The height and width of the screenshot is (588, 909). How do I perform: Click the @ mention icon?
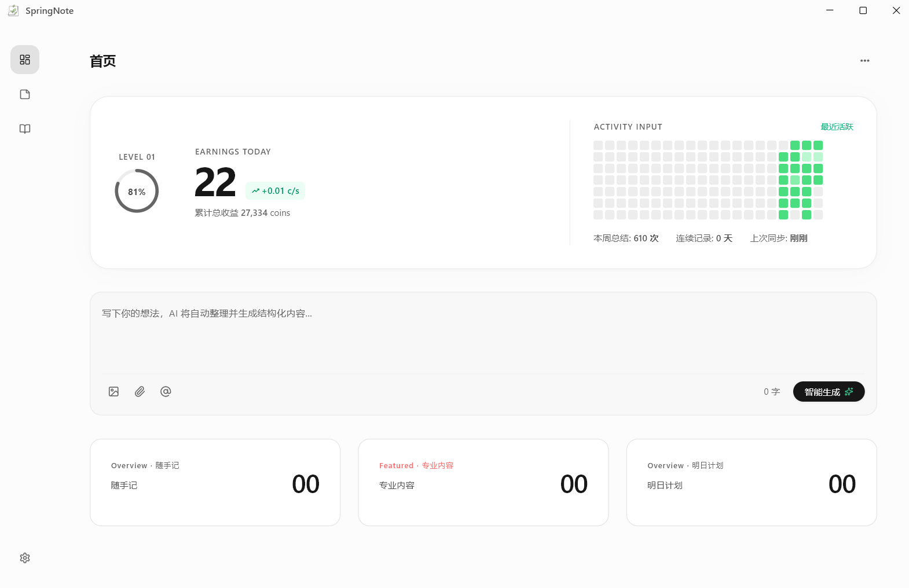pyautogui.click(x=166, y=392)
